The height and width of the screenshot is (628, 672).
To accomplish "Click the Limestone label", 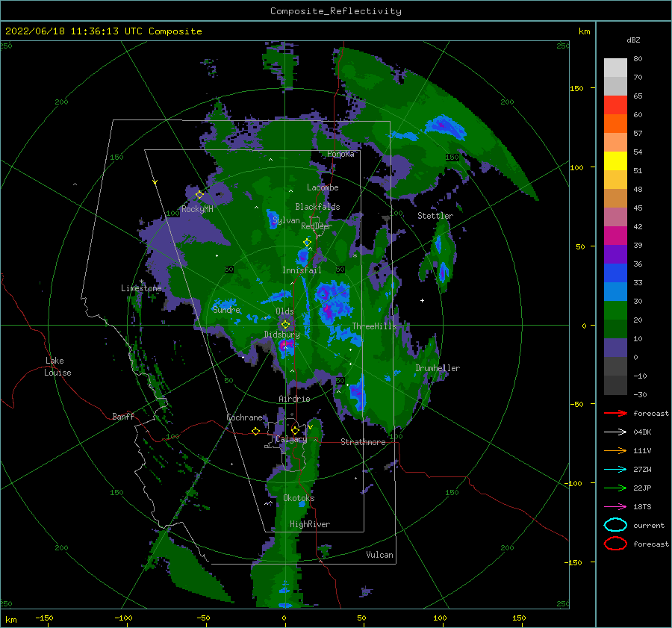I will point(141,288).
